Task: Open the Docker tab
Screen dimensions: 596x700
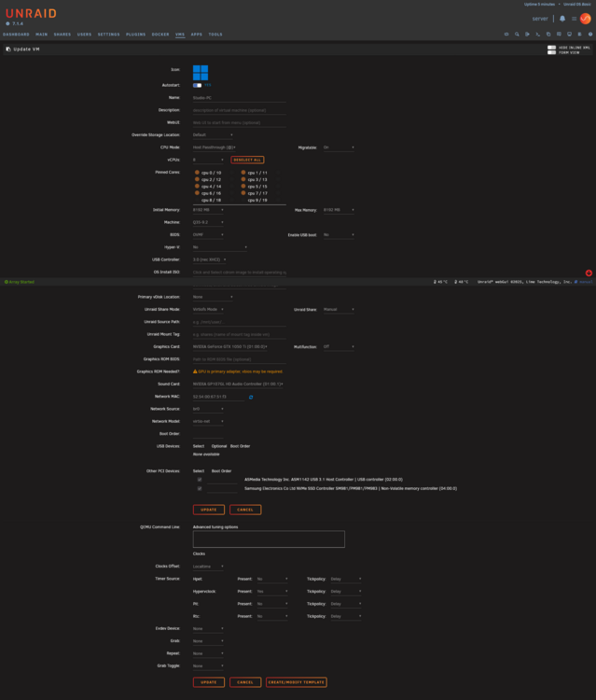Action: pyautogui.click(x=160, y=35)
